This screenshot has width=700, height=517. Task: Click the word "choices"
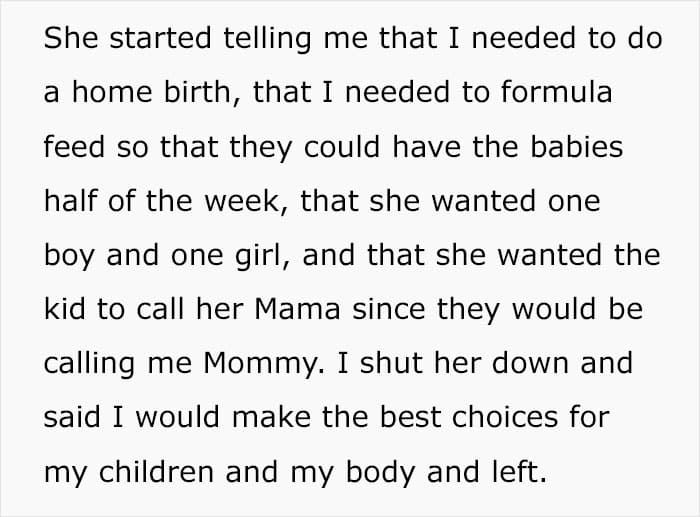504,418
